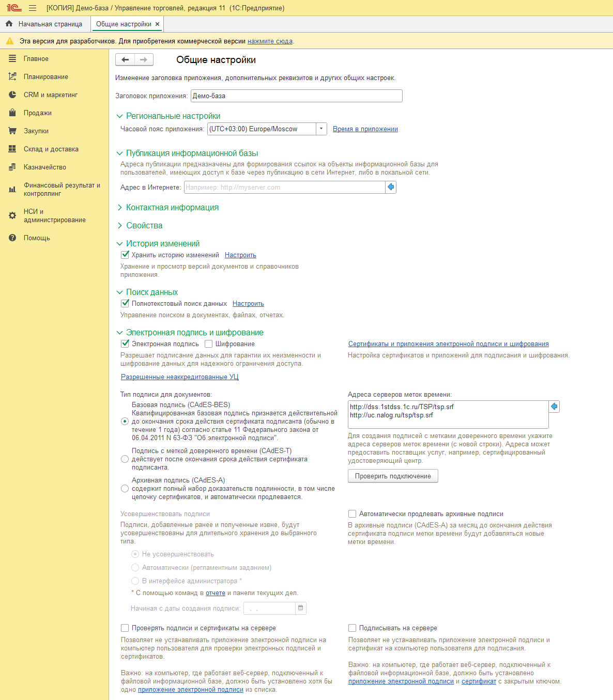This screenshot has width=613, height=700.
Task: Enable Автоматически продлевать архивные подписи
Action: point(353,514)
